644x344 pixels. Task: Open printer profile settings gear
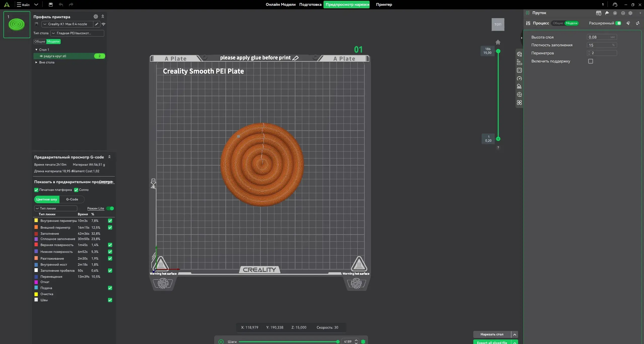click(96, 17)
